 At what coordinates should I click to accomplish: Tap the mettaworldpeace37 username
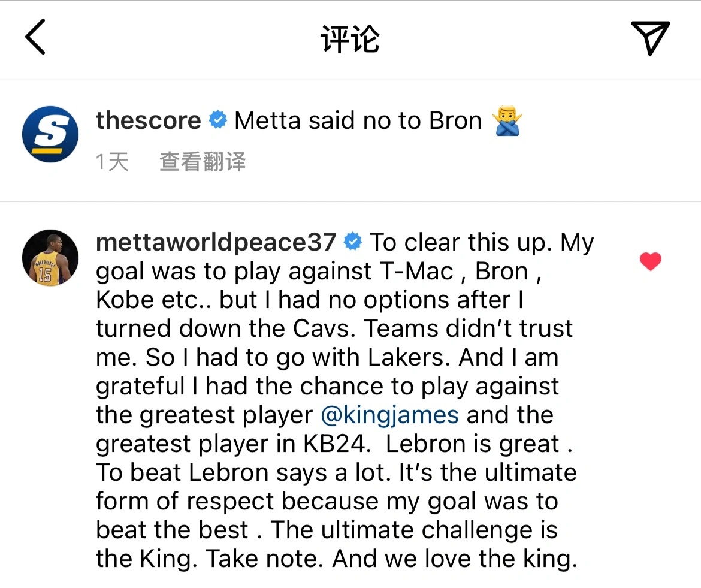point(216,242)
